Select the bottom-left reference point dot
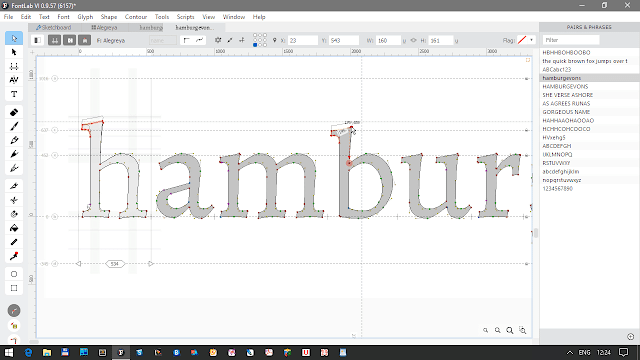The image size is (640, 360). tap(255, 45)
